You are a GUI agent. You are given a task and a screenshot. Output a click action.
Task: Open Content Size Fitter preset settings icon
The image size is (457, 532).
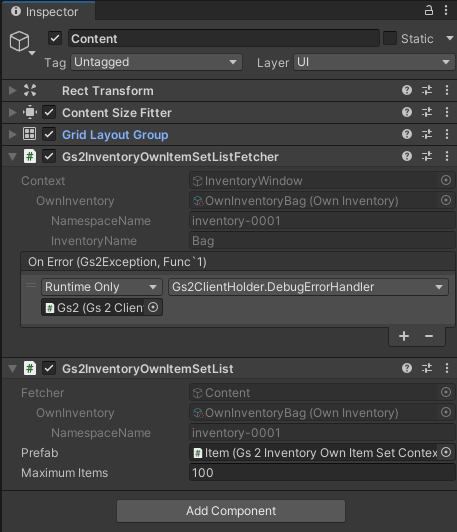[427, 112]
